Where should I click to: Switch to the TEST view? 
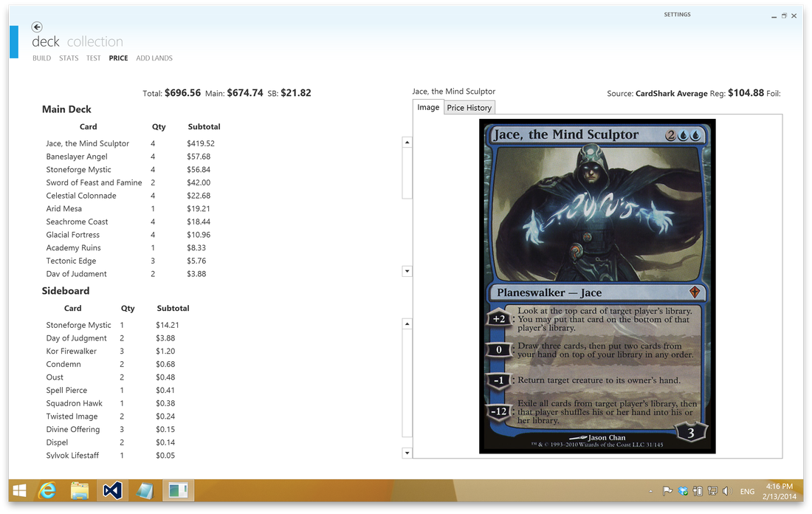pyautogui.click(x=93, y=58)
